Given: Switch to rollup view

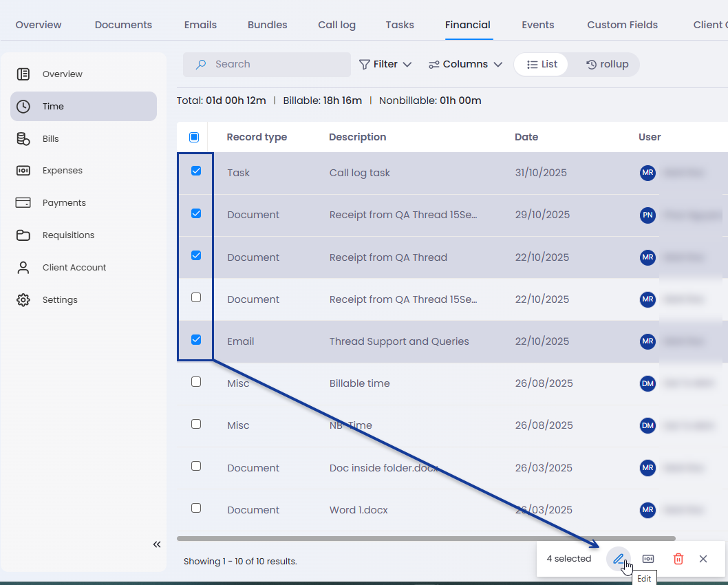Looking at the screenshot, I should click(607, 64).
